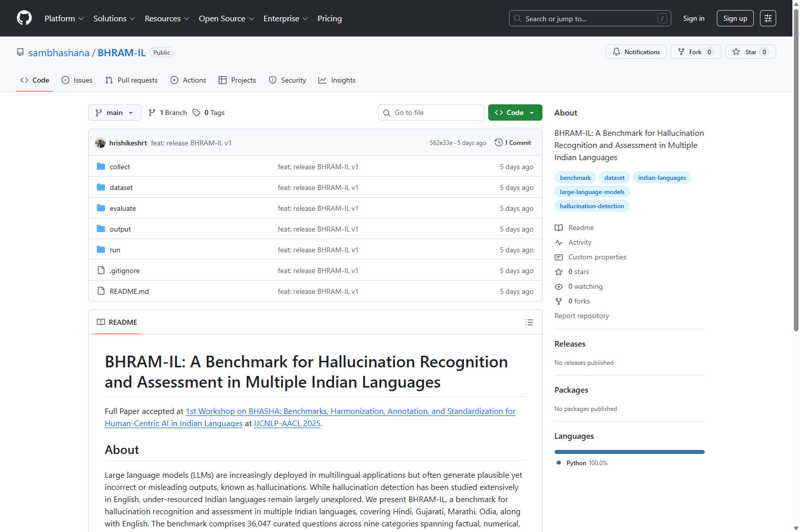Select the hallucination-detection topic tag
The height and width of the screenshot is (532, 800).
point(592,206)
